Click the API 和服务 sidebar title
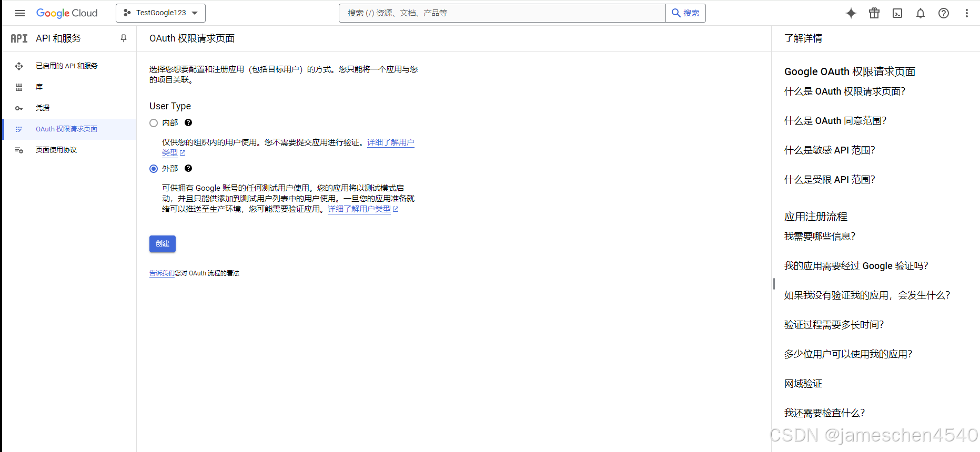The width and height of the screenshot is (980, 452). (58, 38)
